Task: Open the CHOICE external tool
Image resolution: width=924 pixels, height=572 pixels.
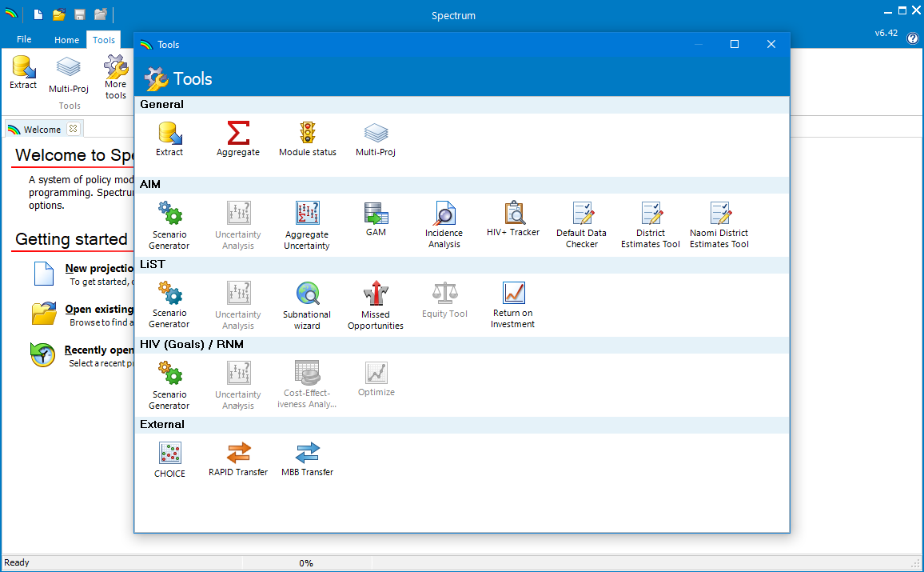Action: click(169, 459)
